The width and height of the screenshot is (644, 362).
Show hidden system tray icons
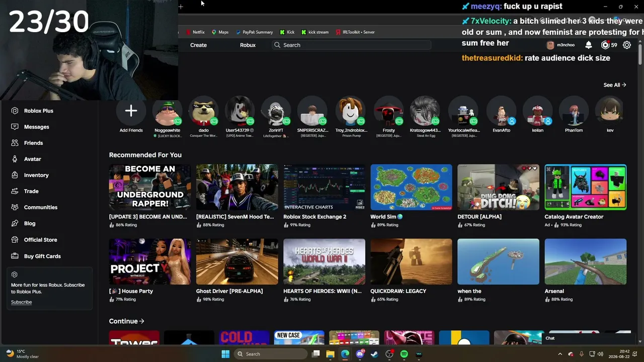pos(560,354)
